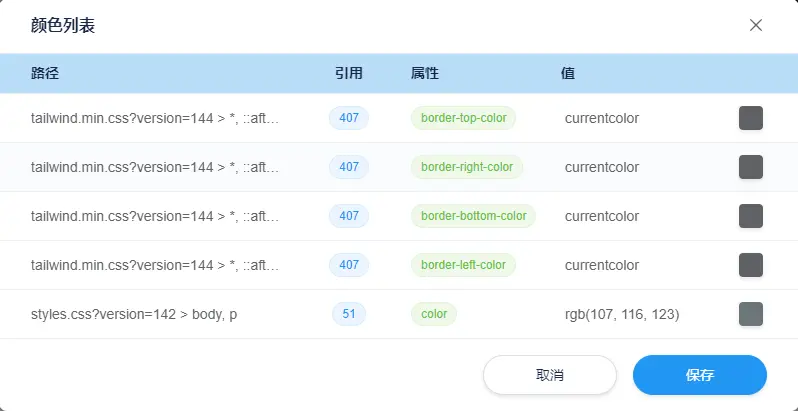Image resolution: width=798 pixels, height=411 pixels.
Task: Click the 407 badge in border-top-color row
Action: click(x=349, y=118)
